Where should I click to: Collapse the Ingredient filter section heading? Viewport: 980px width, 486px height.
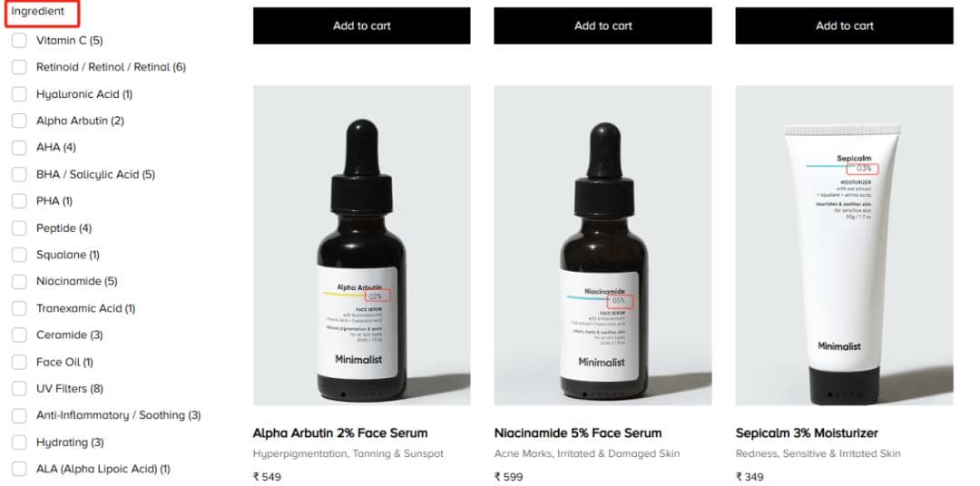37,11
